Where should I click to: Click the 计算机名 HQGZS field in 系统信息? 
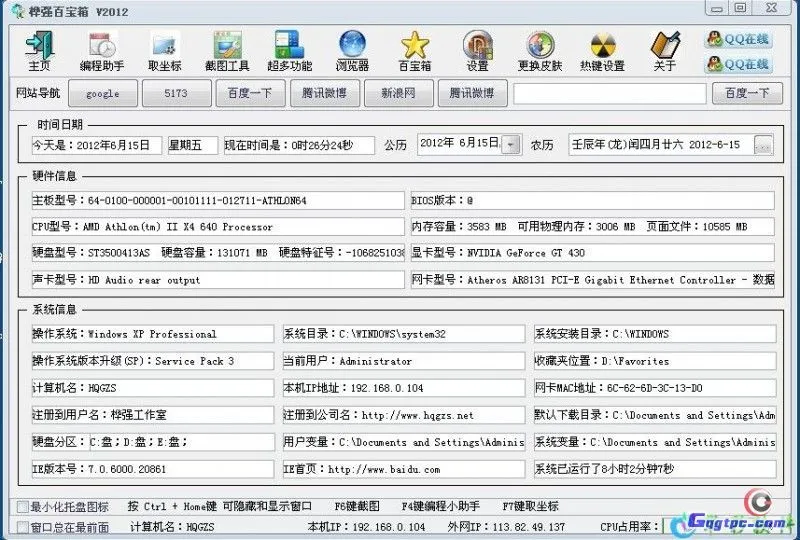[153, 388]
